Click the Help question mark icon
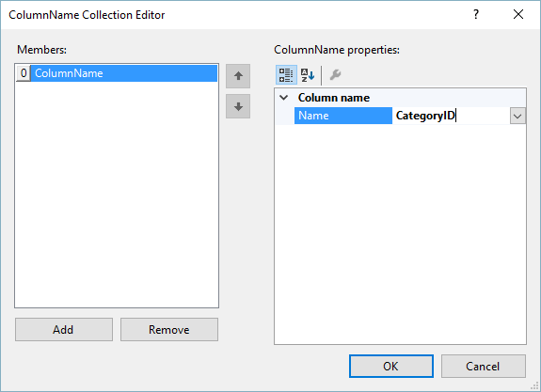541x392 pixels. (x=476, y=14)
